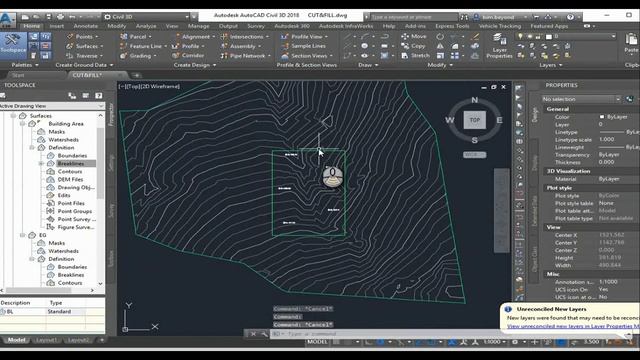The width and height of the screenshot is (640, 360).
Task: Toggle the Properties quick-select button
Action: pos(630,99)
